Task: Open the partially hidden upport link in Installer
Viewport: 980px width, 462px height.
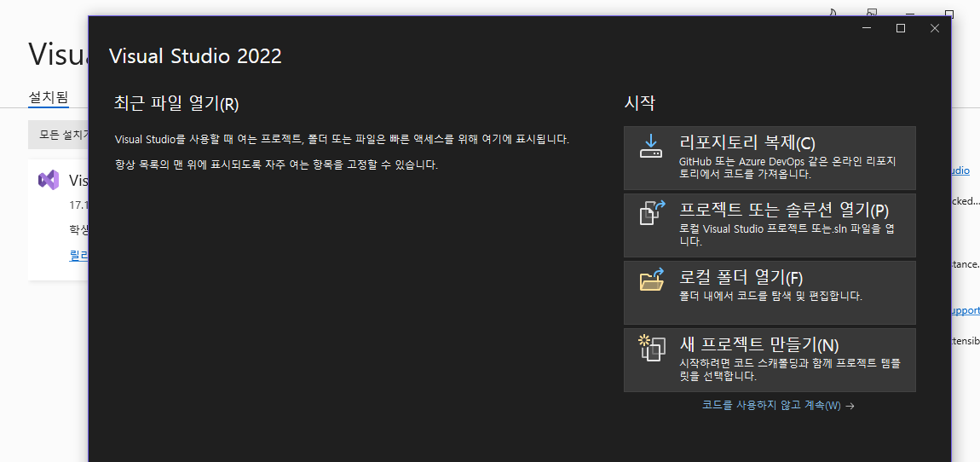Action: tap(966, 310)
